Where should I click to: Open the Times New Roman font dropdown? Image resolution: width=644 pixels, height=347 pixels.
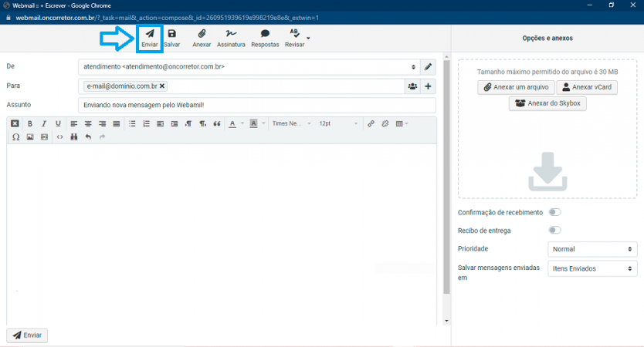click(x=292, y=123)
